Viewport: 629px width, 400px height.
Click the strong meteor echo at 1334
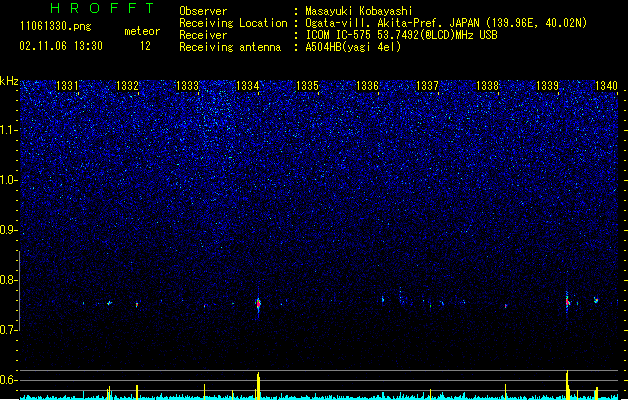[x=258, y=303]
